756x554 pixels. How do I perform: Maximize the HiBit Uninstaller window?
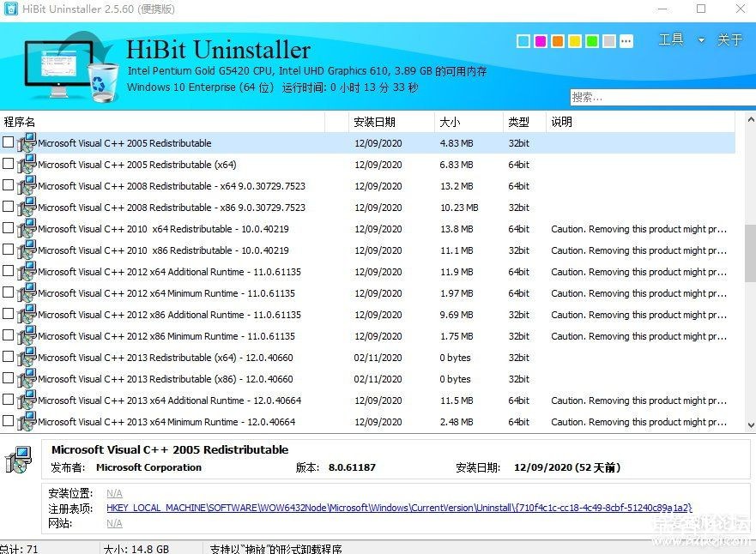[701, 9]
